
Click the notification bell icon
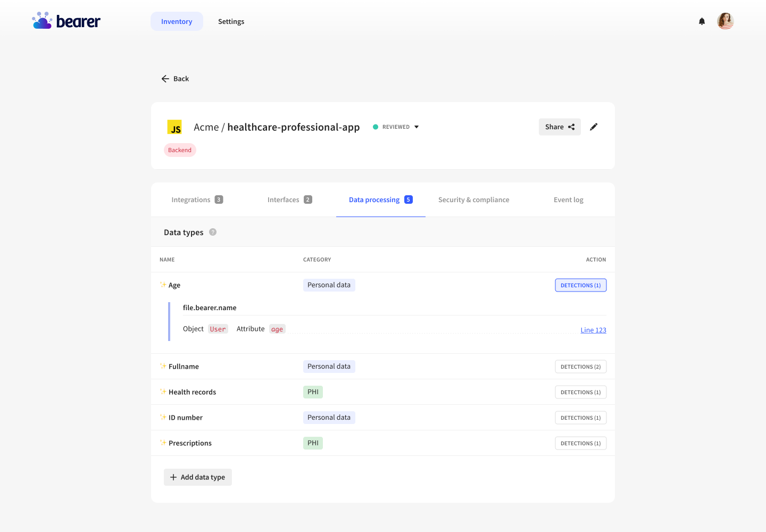pyautogui.click(x=702, y=21)
